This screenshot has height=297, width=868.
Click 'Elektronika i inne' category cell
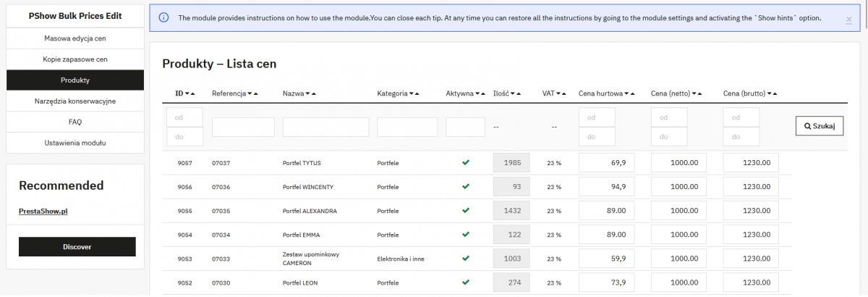(x=401, y=259)
